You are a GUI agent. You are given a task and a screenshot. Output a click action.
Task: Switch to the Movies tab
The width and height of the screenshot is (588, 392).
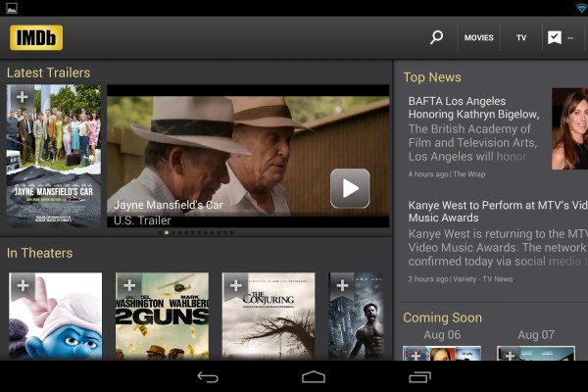[478, 37]
